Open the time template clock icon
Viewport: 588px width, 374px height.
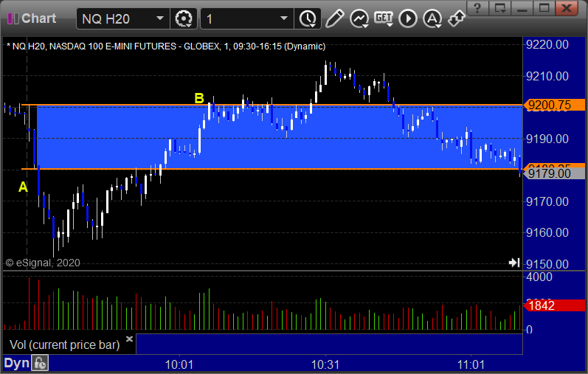308,18
